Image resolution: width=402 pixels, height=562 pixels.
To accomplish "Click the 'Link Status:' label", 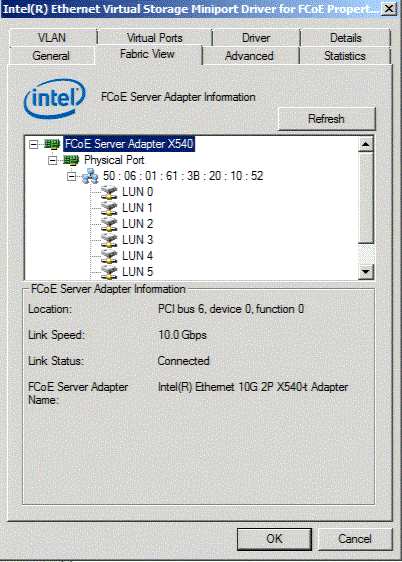I will click(x=56, y=361).
